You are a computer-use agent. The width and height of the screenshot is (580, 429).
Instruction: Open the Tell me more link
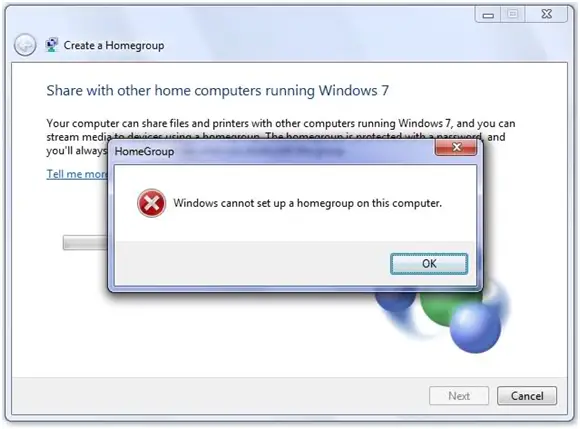pyautogui.click(x=77, y=174)
